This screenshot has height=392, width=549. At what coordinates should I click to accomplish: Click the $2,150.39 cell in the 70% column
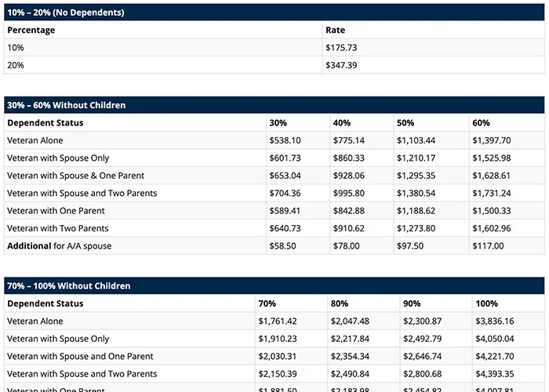click(x=278, y=374)
